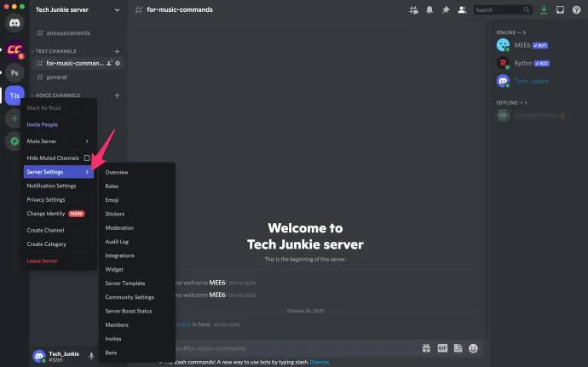Click create invite icon on for-music-commands channel
The width and height of the screenshot is (588, 367).
109,63
